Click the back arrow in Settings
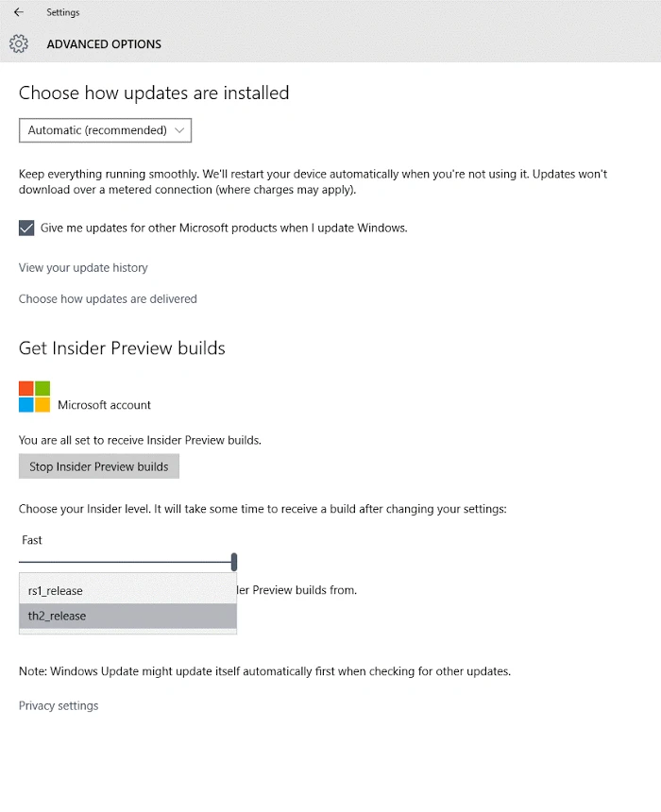 pos(20,12)
